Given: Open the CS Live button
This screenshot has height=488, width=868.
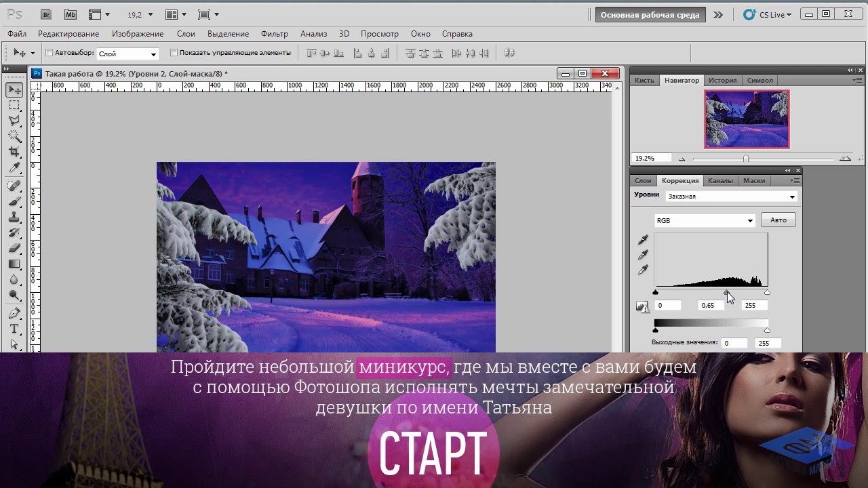Looking at the screenshot, I should 767,14.
